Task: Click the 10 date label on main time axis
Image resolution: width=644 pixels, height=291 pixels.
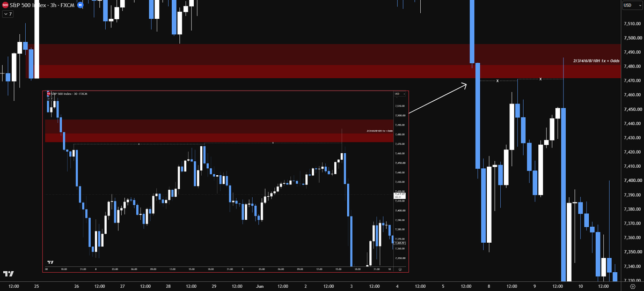Action: point(580,287)
